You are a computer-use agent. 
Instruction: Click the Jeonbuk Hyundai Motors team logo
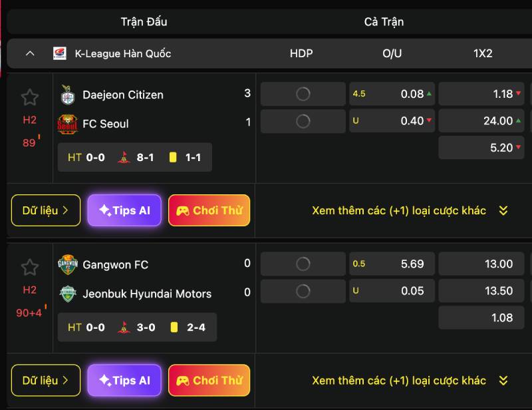67,294
